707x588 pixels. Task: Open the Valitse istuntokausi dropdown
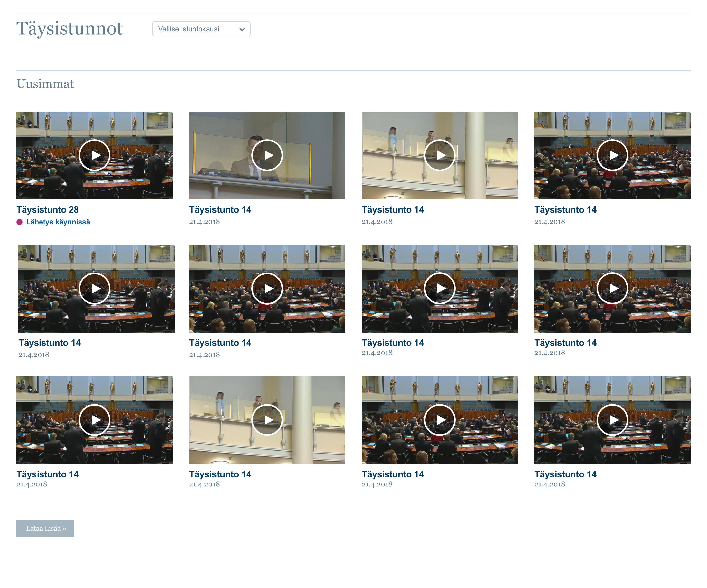pos(201,29)
